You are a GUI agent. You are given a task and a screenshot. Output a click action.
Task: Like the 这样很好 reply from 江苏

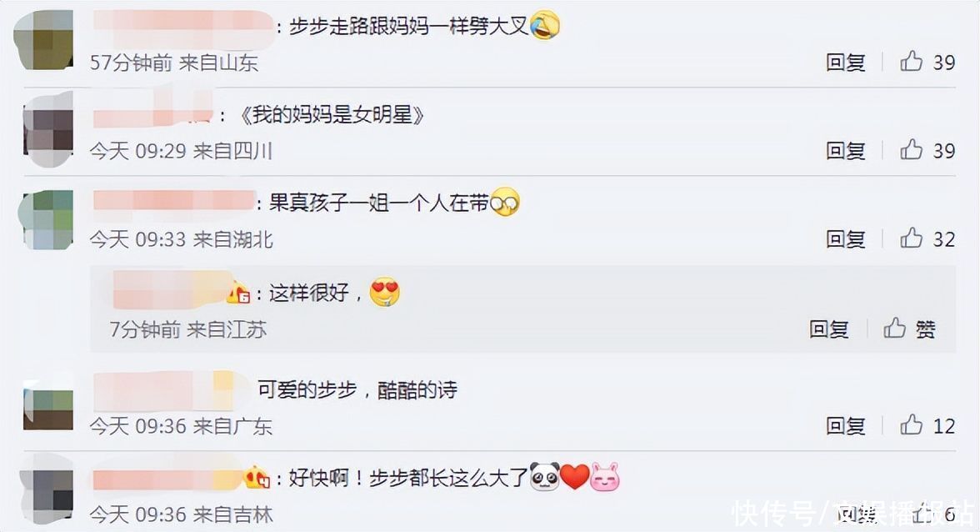[x=894, y=328]
